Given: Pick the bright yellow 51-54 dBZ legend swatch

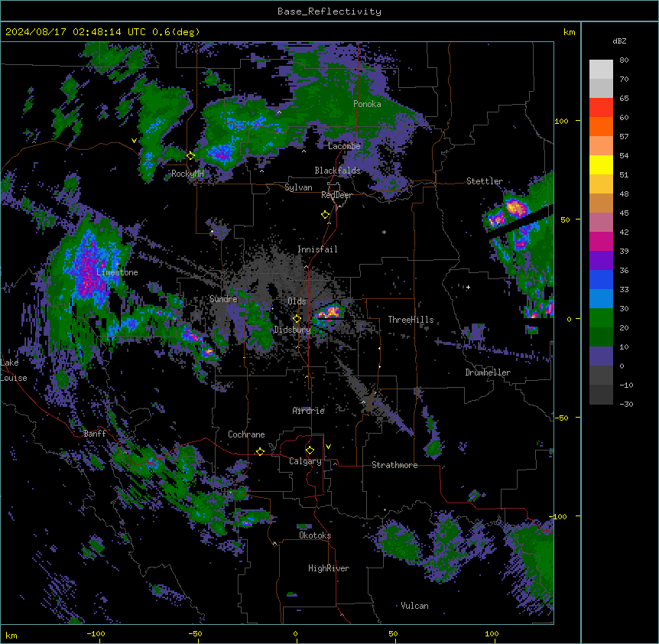Looking at the screenshot, I should (x=601, y=164).
